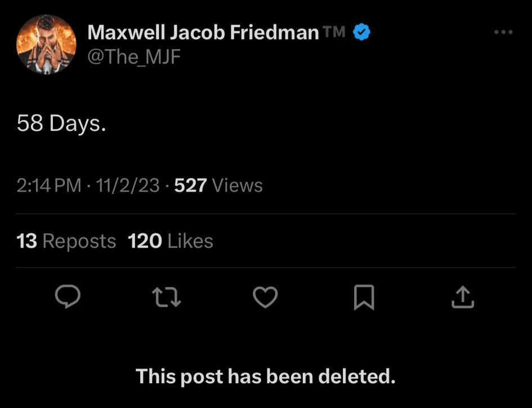Open the Maxwell Jacob Friedman display name
This screenshot has height=408, width=532.
pyautogui.click(x=203, y=33)
